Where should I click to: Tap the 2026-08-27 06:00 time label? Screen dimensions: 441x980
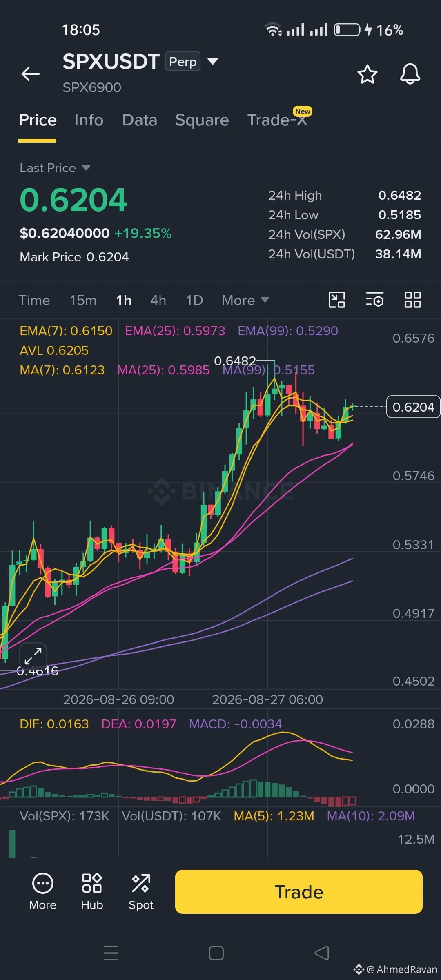pyautogui.click(x=267, y=699)
